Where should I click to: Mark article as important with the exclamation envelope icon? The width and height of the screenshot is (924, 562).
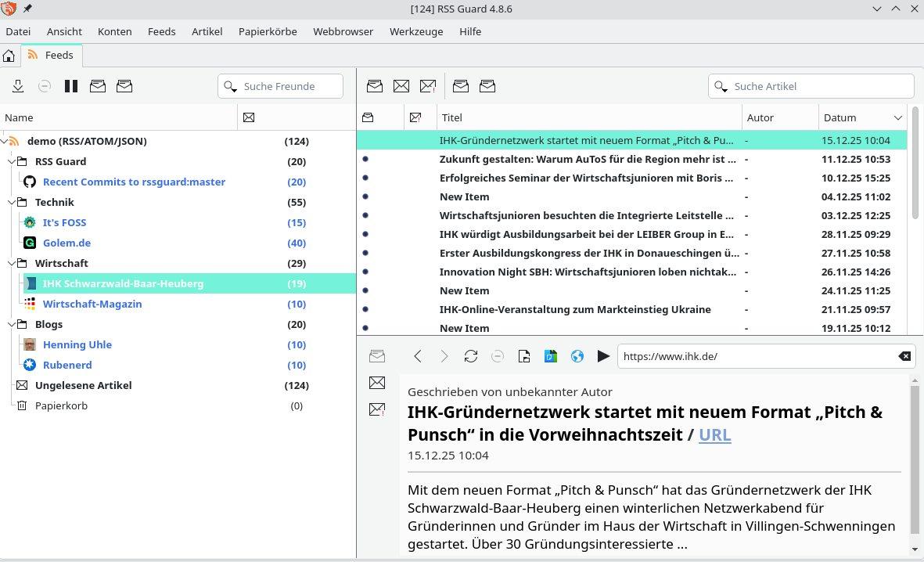pos(427,86)
